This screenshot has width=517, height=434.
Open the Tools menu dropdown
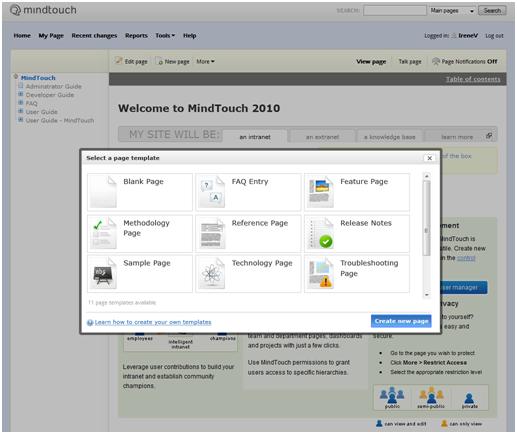click(x=165, y=36)
